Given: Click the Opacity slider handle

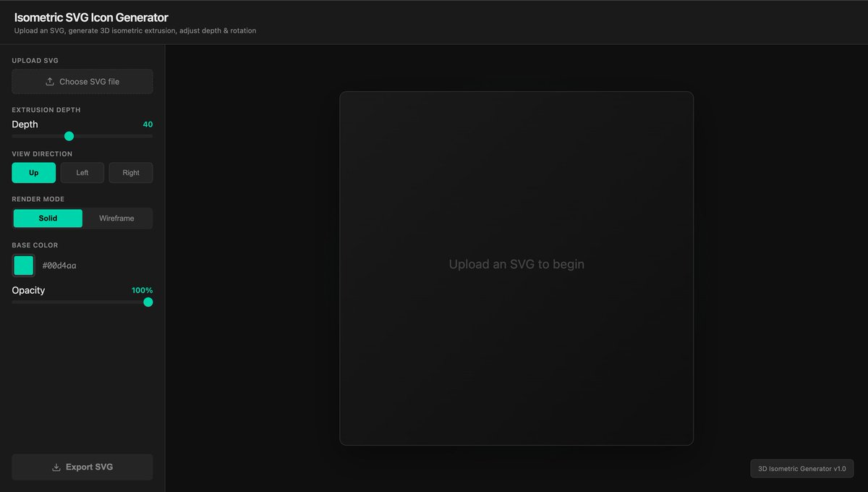Looking at the screenshot, I should (x=148, y=302).
